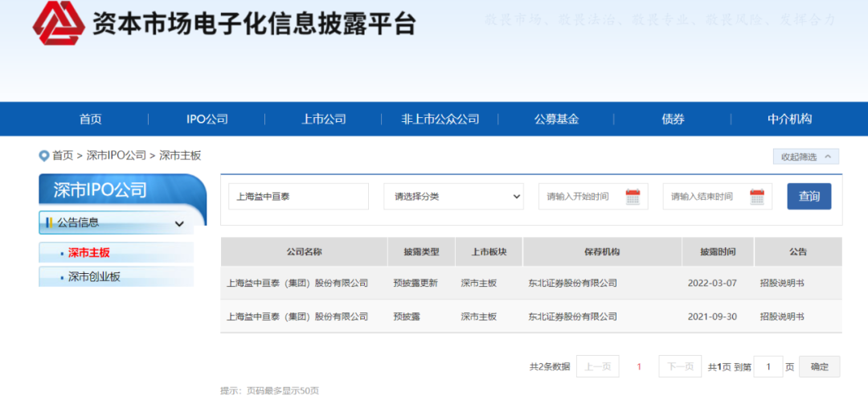Screen dimensions: 868x412
Task: Open the 中介机构 navigation menu
Action: pos(789,119)
